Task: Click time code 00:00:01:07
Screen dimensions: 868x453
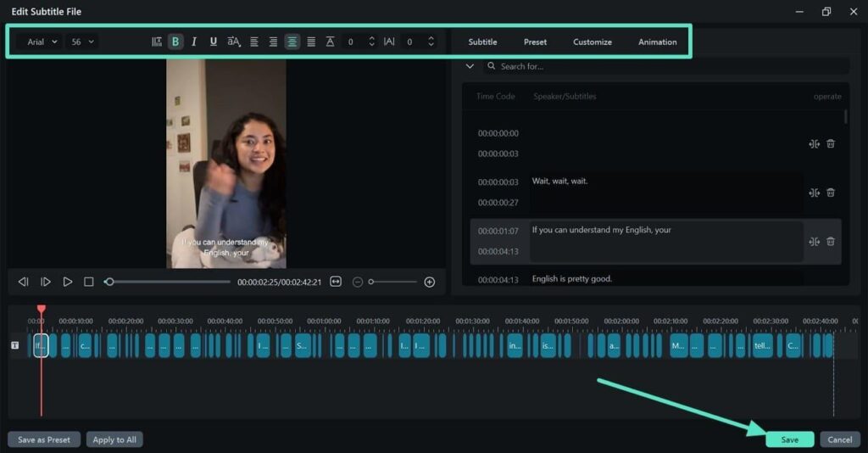Action: (498, 232)
